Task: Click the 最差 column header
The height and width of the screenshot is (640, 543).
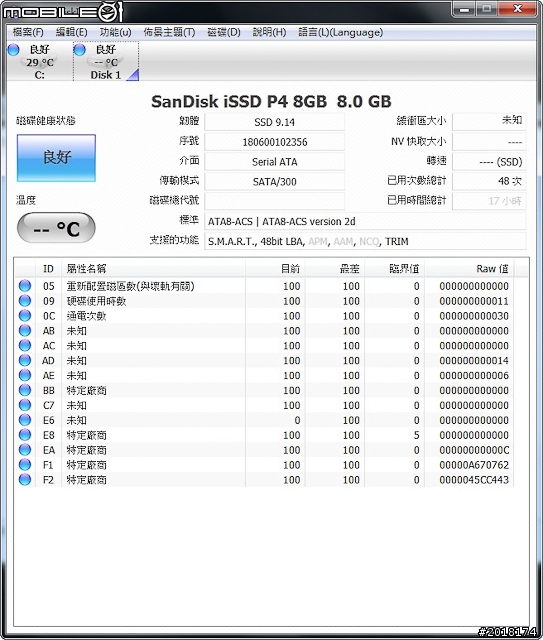Action: click(x=334, y=269)
